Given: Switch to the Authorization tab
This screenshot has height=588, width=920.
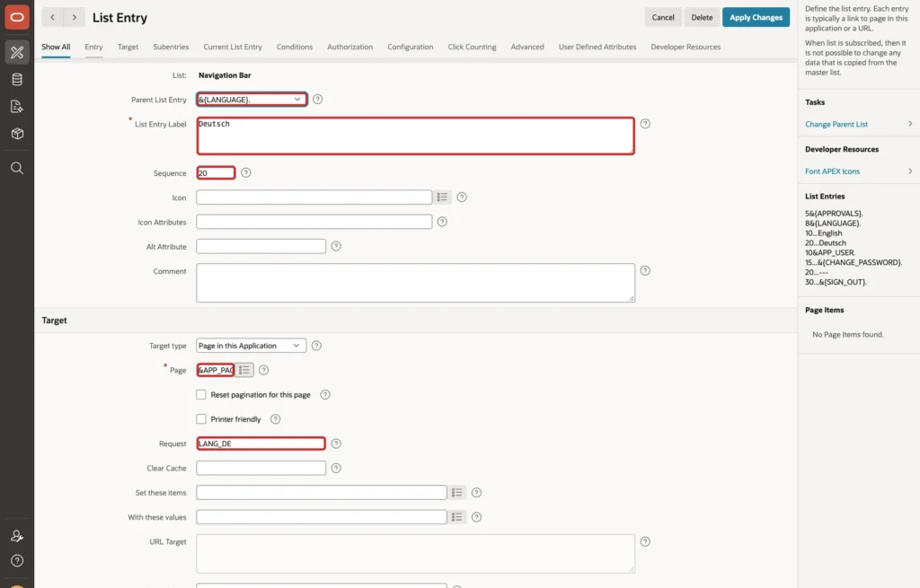Looking at the screenshot, I should (x=349, y=47).
